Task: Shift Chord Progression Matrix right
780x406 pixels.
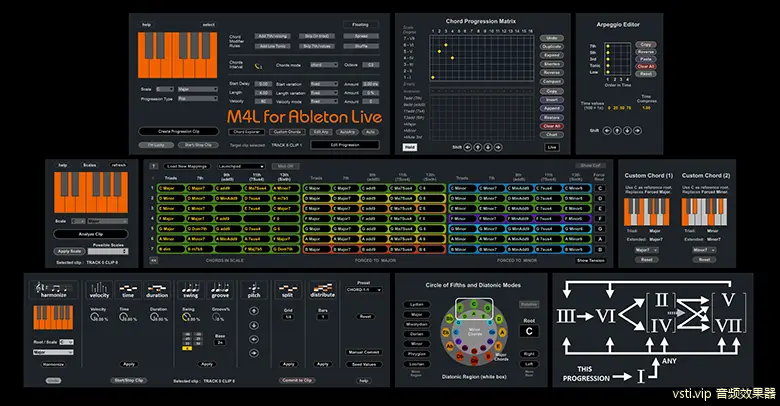Action: [497, 147]
